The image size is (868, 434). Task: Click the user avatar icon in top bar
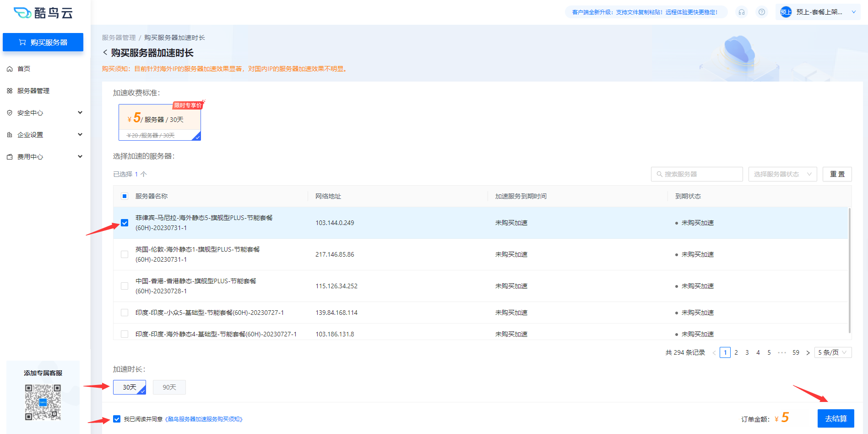click(x=786, y=12)
